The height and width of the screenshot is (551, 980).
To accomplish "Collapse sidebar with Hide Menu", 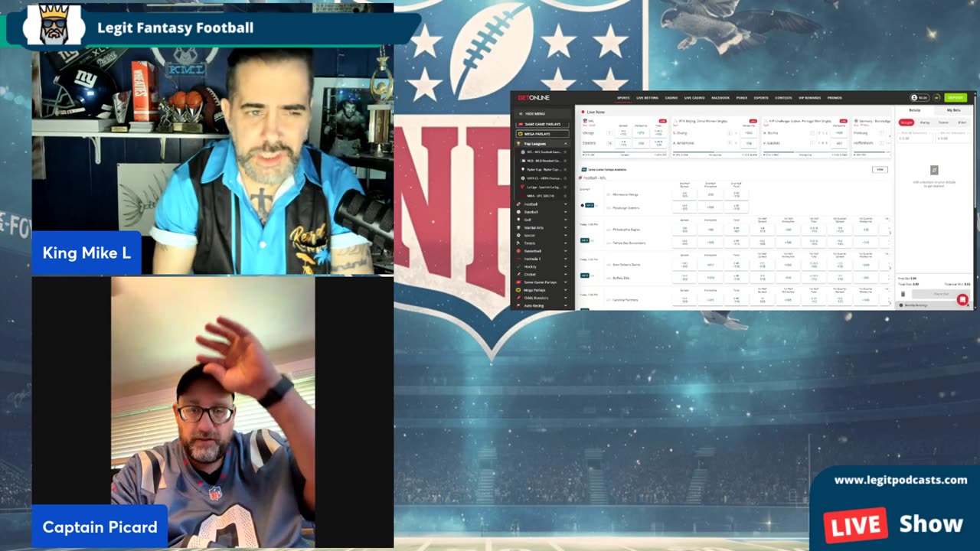I will tap(541, 114).
